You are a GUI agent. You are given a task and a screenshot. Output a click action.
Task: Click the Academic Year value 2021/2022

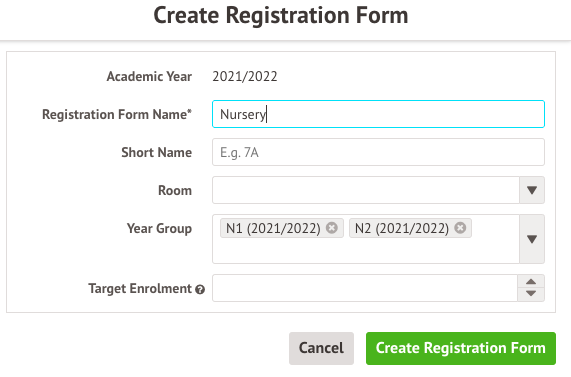245,76
